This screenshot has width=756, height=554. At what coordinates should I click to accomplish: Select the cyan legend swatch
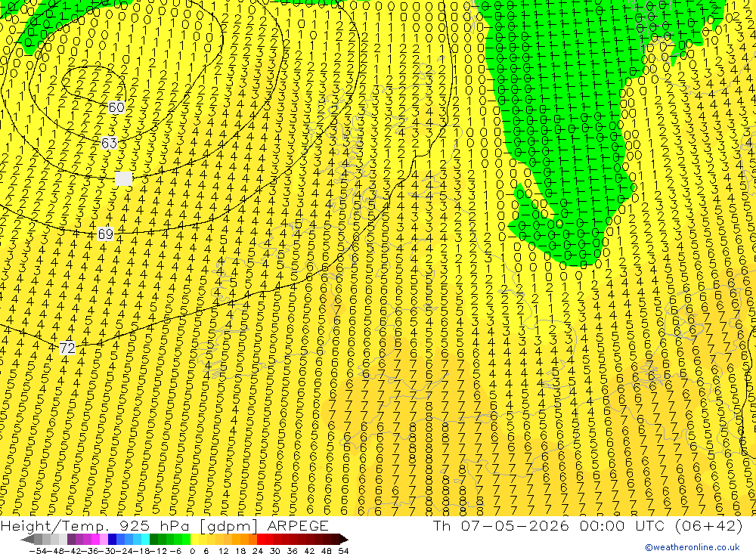(145, 540)
